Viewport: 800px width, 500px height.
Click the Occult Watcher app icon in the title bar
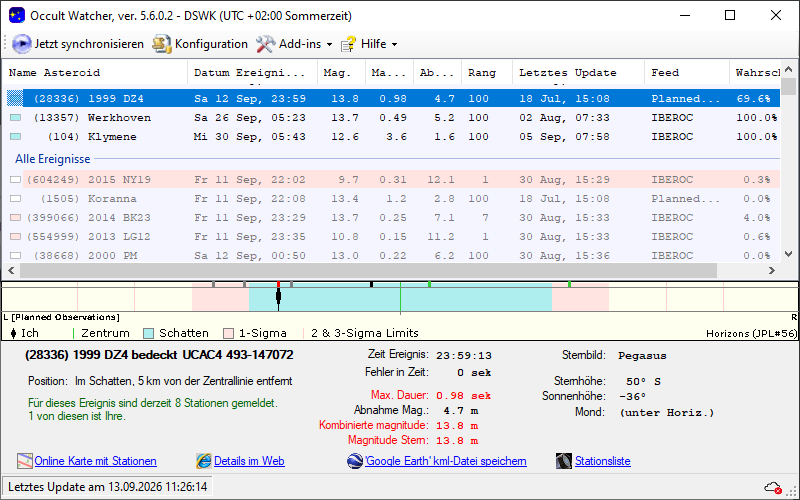point(16,15)
